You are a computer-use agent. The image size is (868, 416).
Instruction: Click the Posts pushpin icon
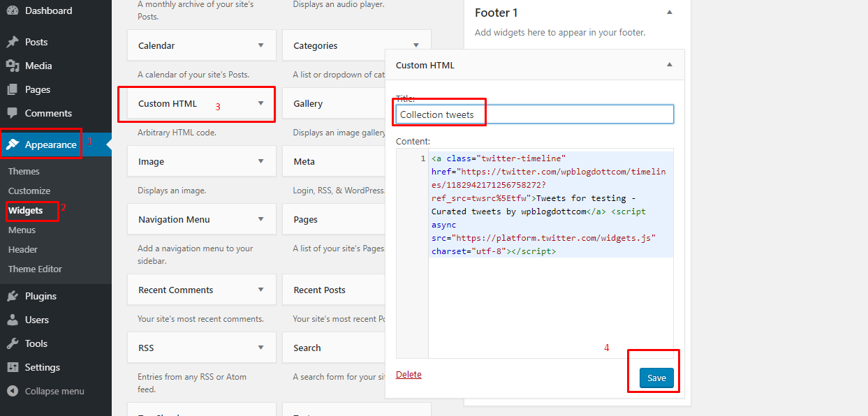tap(13, 42)
